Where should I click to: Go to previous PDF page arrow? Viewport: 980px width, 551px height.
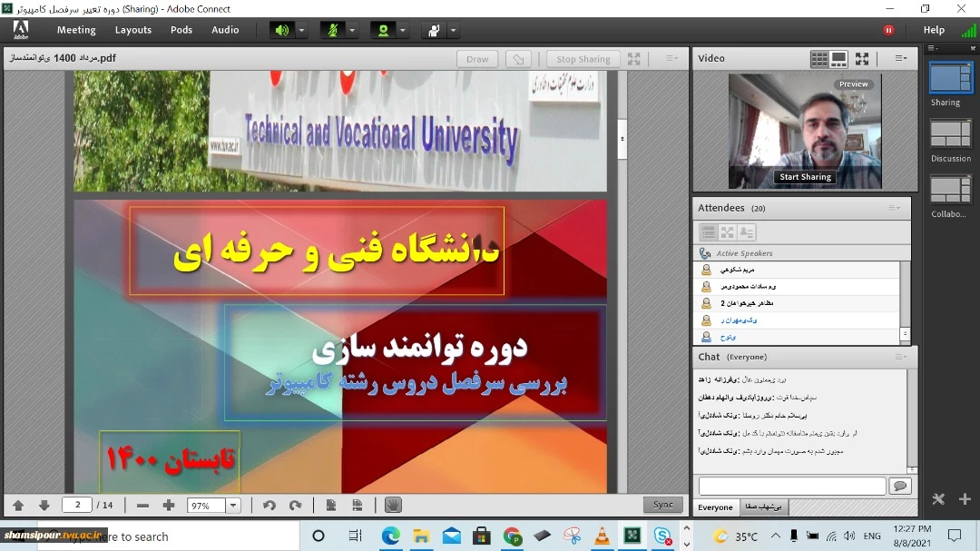[x=18, y=506]
